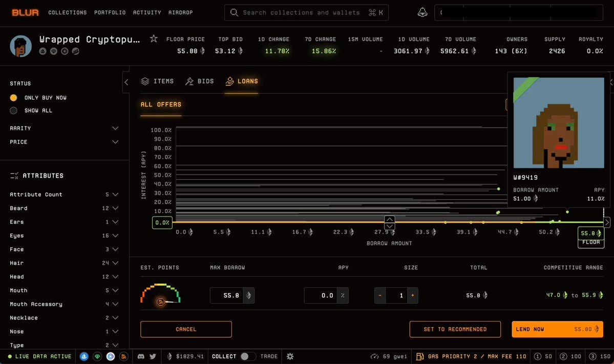Click the gas pump priority icon
The height and width of the screenshot is (364, 614).
(x=420, y=356)
